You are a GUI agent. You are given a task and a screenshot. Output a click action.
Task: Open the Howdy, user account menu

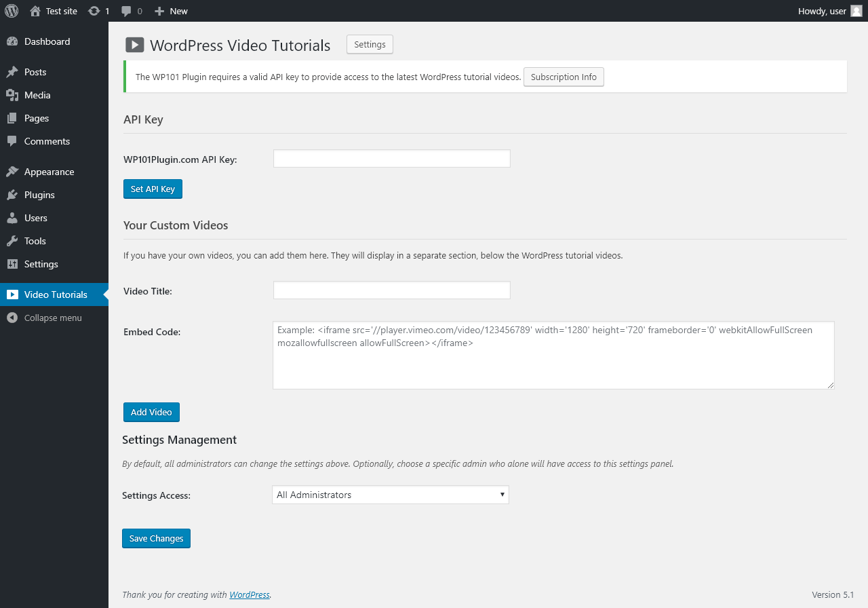(830, 11)
